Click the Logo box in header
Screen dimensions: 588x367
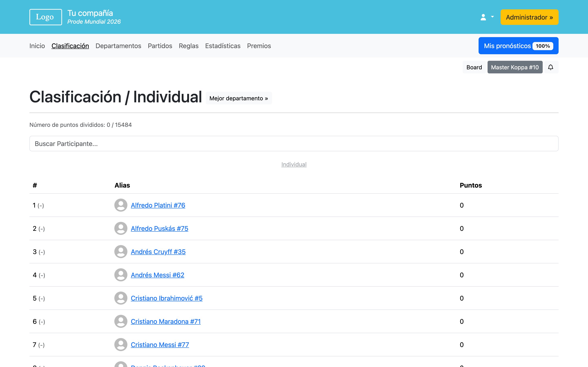(x=46, y=17)
